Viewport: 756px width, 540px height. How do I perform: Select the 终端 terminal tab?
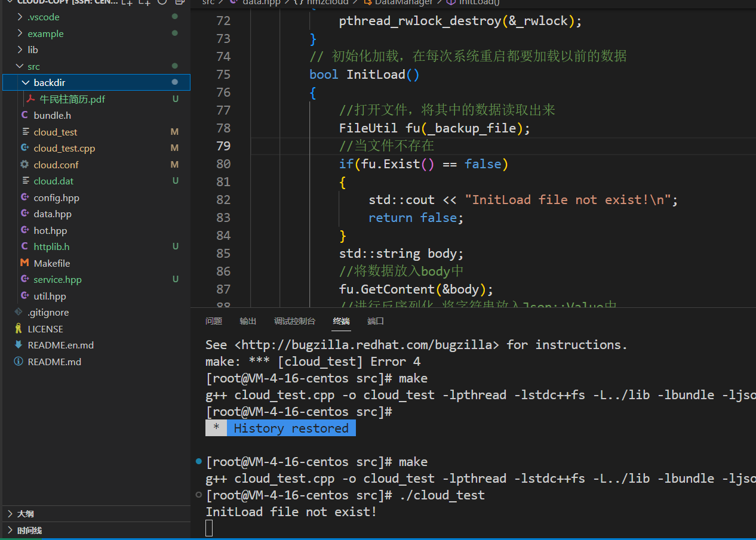(x=341, y=321)
